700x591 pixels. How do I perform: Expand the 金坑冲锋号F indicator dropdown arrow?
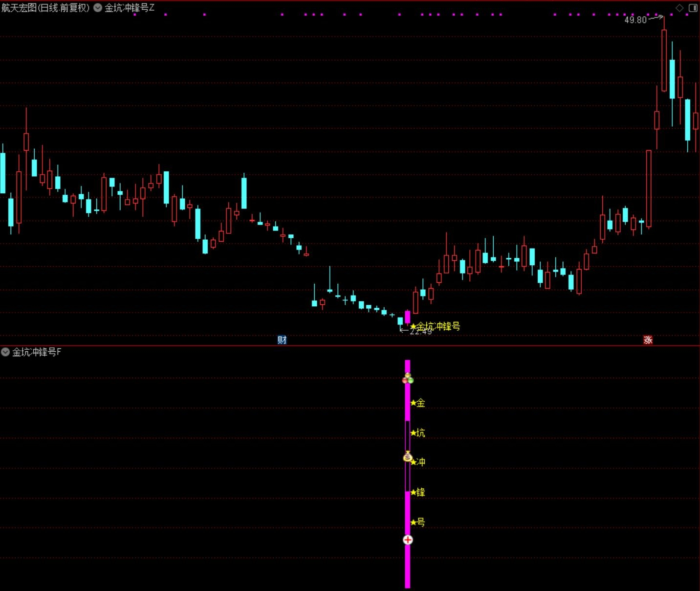[5, 352]
